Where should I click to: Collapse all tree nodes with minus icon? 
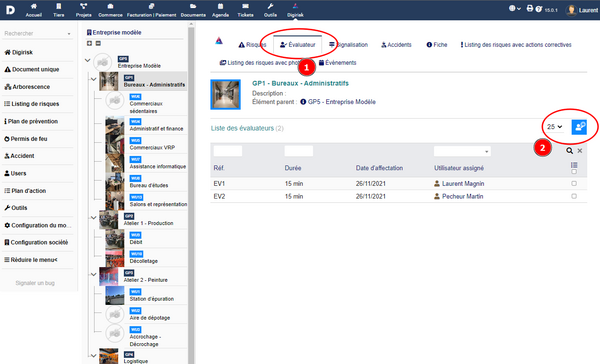point(98,43)
